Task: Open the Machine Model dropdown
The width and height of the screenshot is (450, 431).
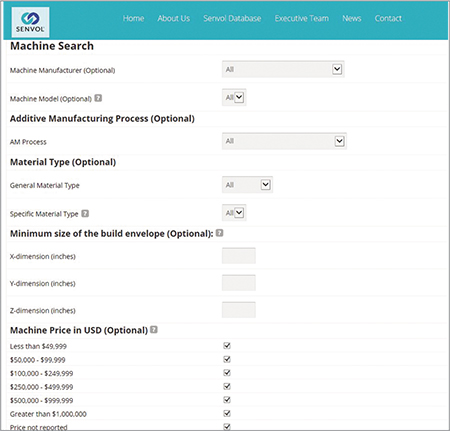Action: coord(234,98)
